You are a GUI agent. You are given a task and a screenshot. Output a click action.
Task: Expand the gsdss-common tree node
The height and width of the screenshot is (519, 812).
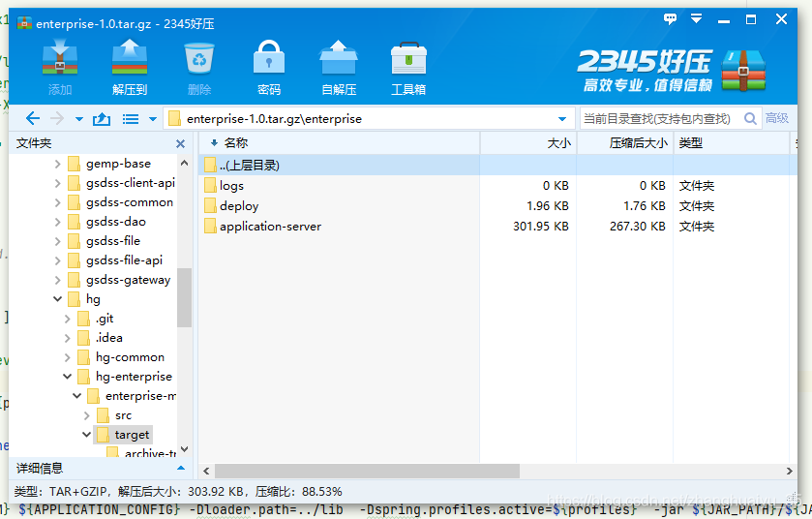pos(57,202)
